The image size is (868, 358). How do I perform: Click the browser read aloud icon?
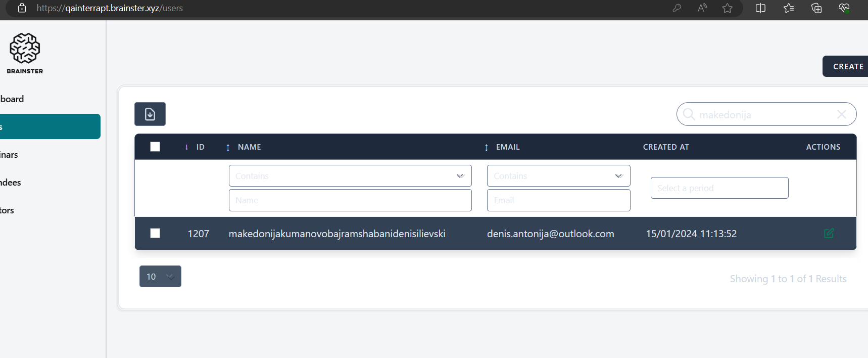702,8
